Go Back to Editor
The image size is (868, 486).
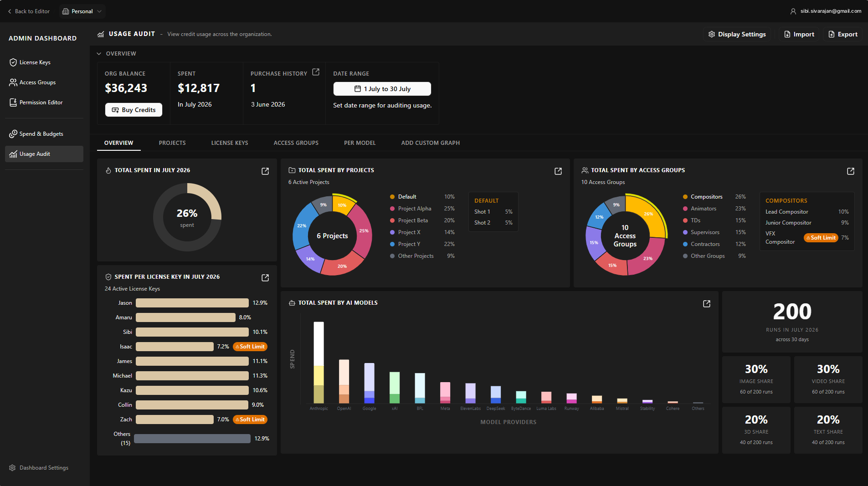pos(29,11)
